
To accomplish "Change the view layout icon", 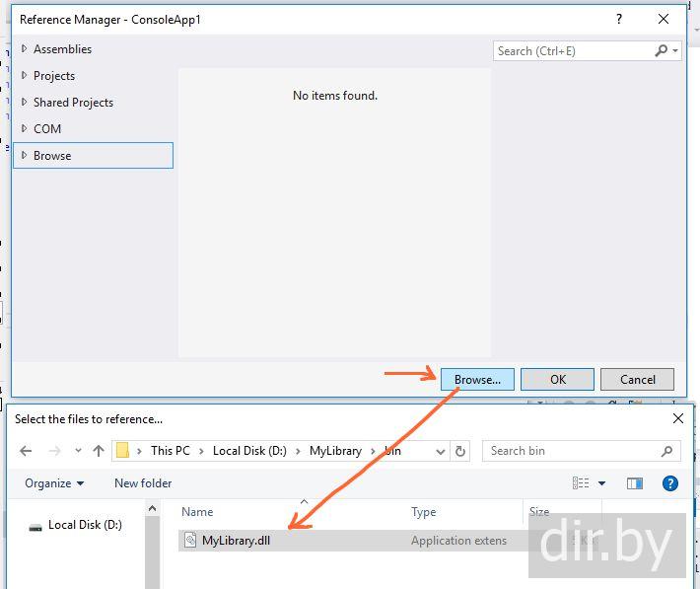I will (581, 483).
